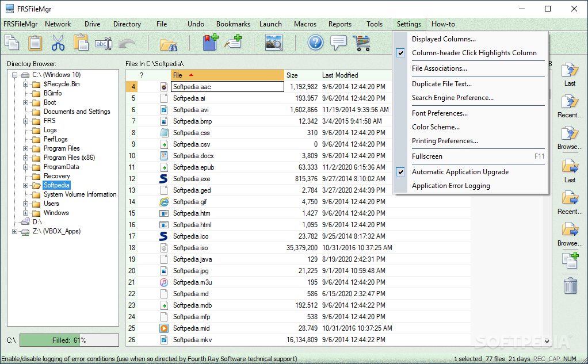Click the top Last folder shortcut icon
Image resolution: width=588 pixels, height=364 pixels.
570,70
